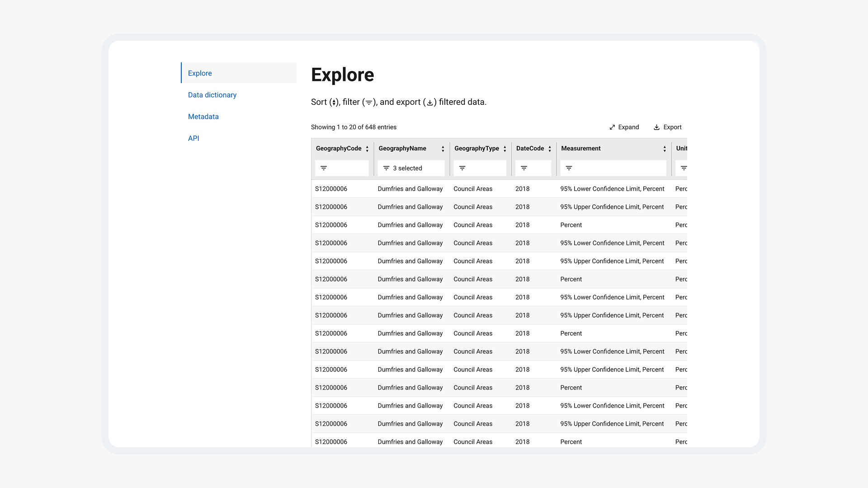The height and width of the screenshot is (488, 868).
Task: Select S12000006 in the first table row
Action: (x=331, y=189)
